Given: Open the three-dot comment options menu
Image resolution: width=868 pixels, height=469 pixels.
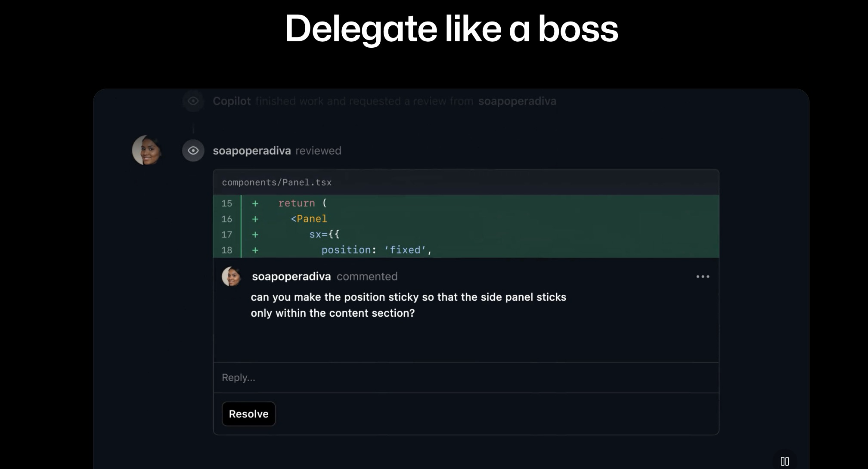Looking at the screenshot, I should click(x=703, y=277).
